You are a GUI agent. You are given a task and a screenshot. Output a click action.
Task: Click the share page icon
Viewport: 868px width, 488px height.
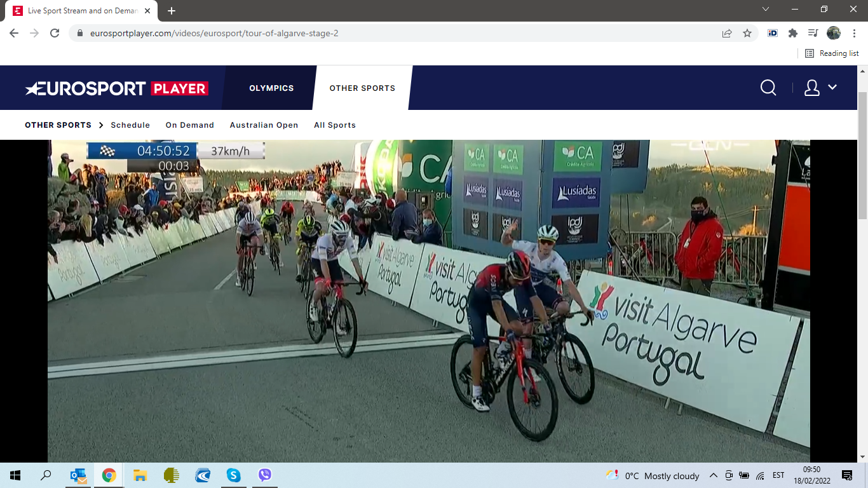coord(727,33)
